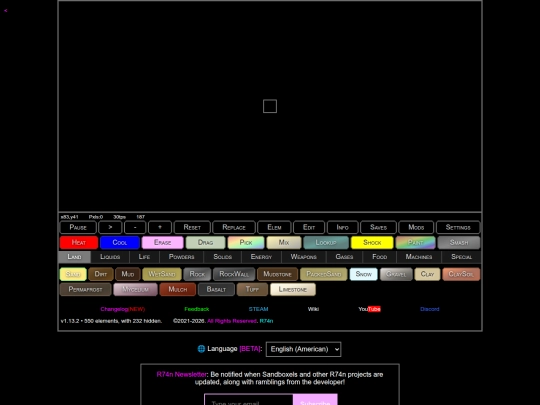Screen dimensions: 540x405
Task: Increase brush size with plus button
Action: pyautogui.click(x=160, y=227)
